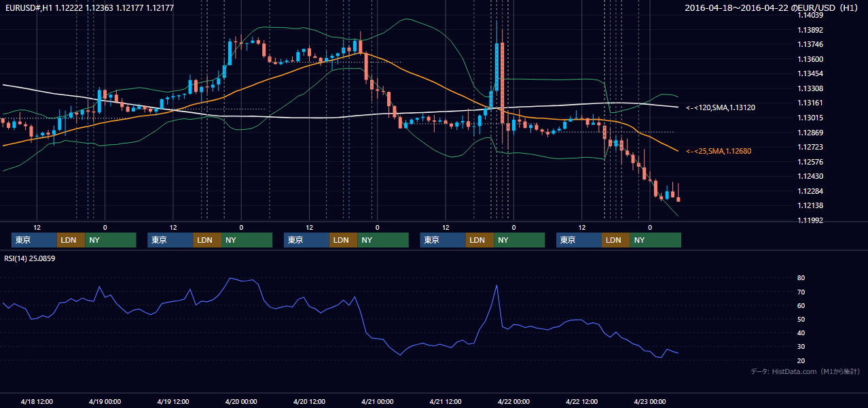The height and width of the screenshot is (408, 868).
Task: Click the price axis value 1.12138
Action: [x=810, y=205]
